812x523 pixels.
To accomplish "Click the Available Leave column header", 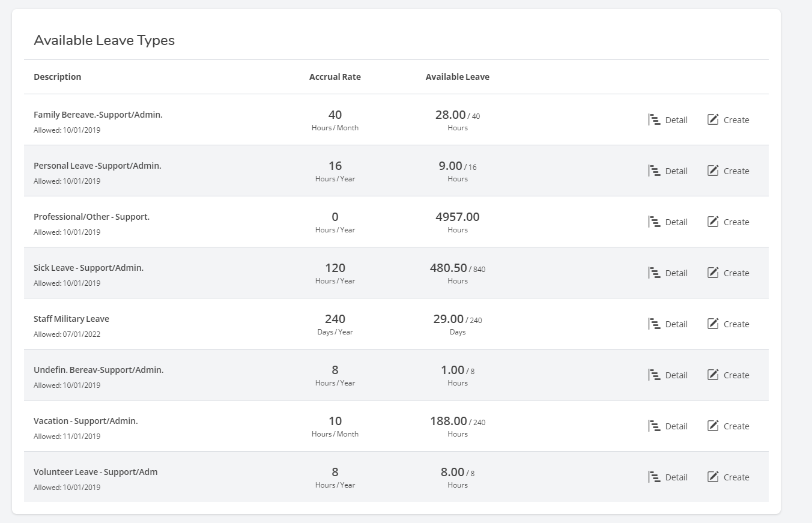I will pyautogui.click(x=458, y=77).
